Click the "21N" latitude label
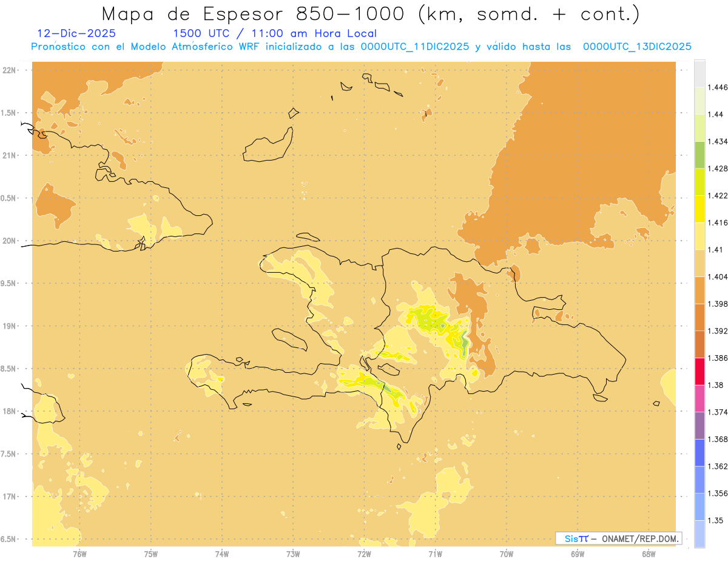 (x=10, y=155)
